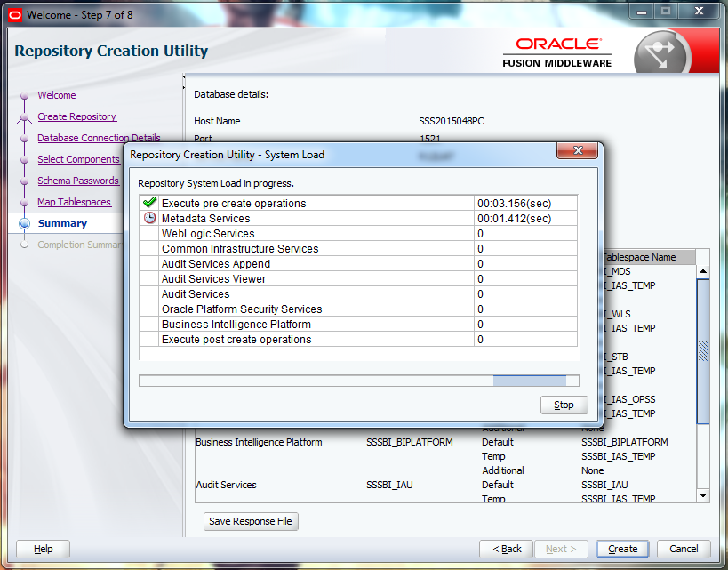Click the 00:03.156(sec) time cell
728x570 pixels.
pos(525,203)
